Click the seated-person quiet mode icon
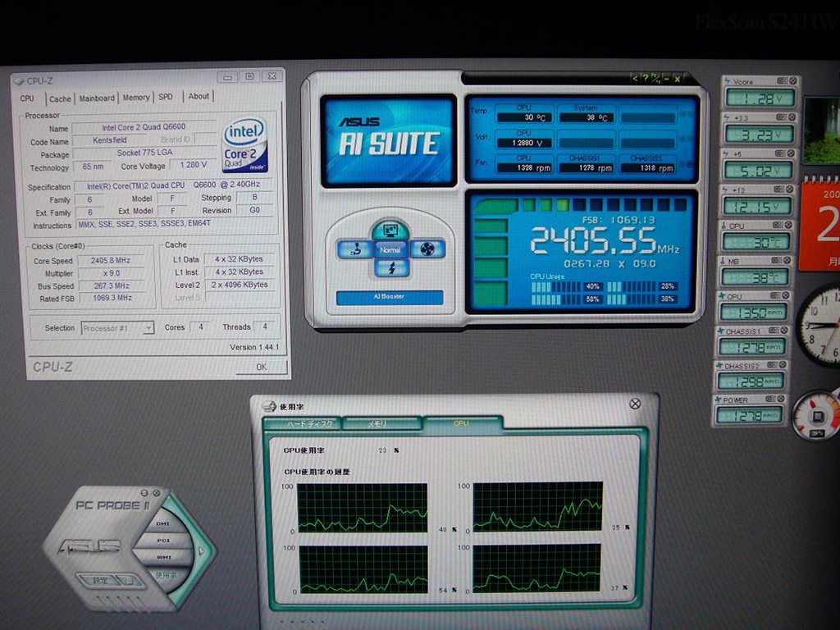Screen dimensions: 840x630 point(355,249)
